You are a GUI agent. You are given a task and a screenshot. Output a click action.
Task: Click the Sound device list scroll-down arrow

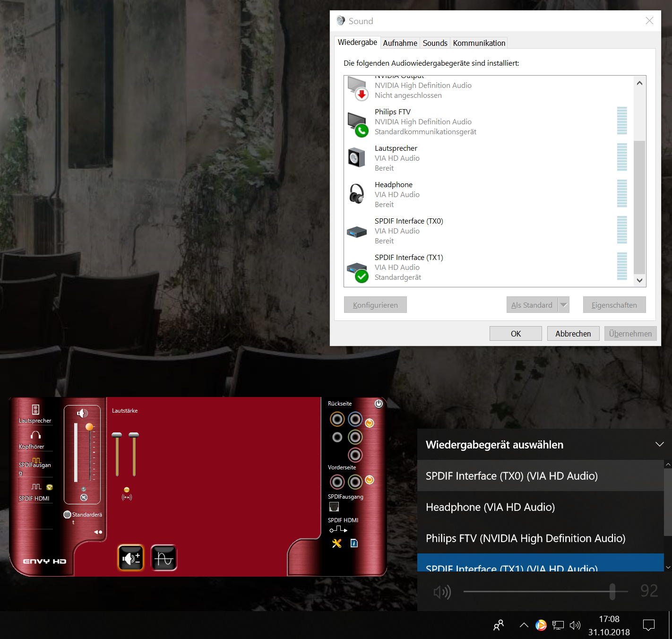[639, 280]
